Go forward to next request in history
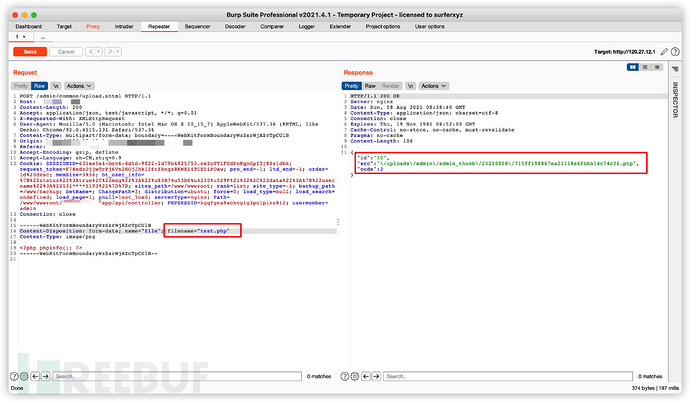The height and width of the screenshot is (402, 690). click(x=110, y=52)
